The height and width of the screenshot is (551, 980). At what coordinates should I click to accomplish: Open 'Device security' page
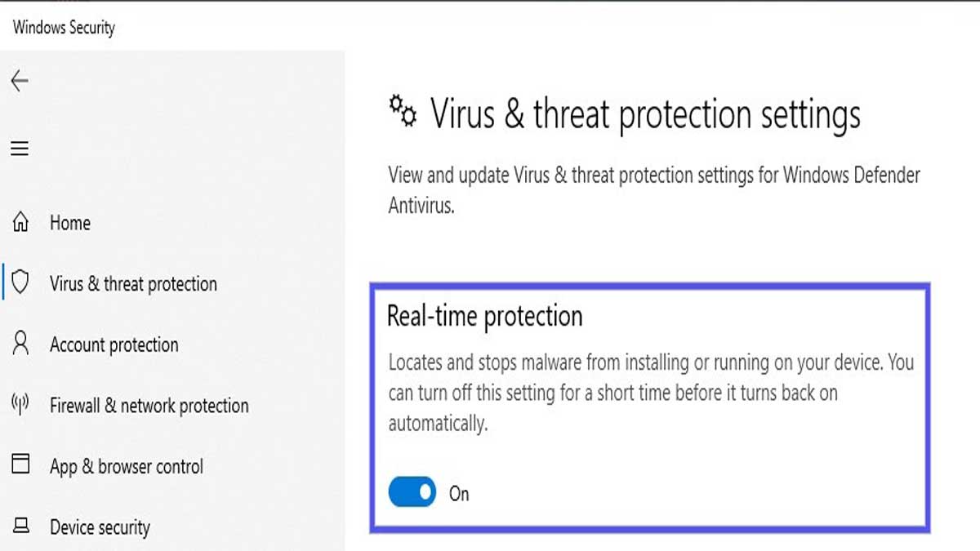point(99,527)
